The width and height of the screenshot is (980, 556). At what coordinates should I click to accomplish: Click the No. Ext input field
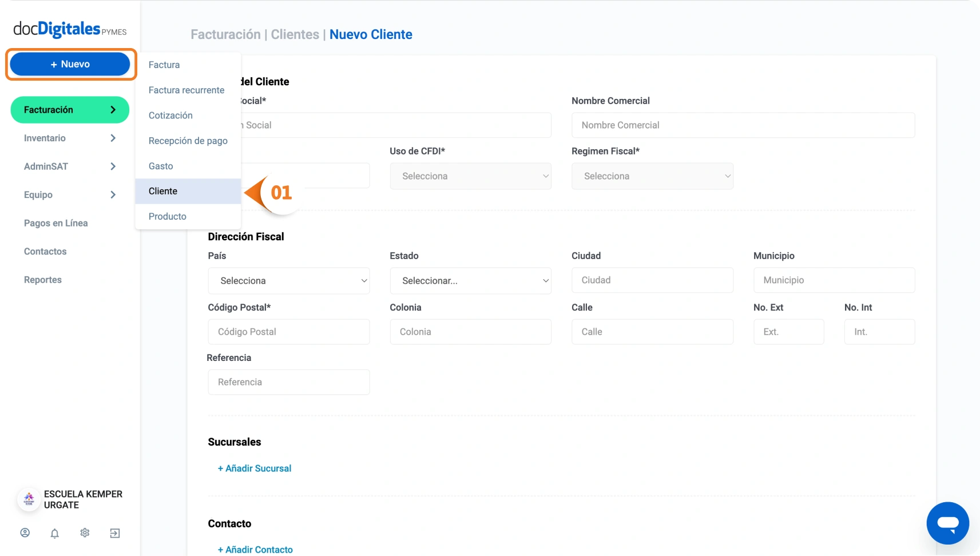789,332
